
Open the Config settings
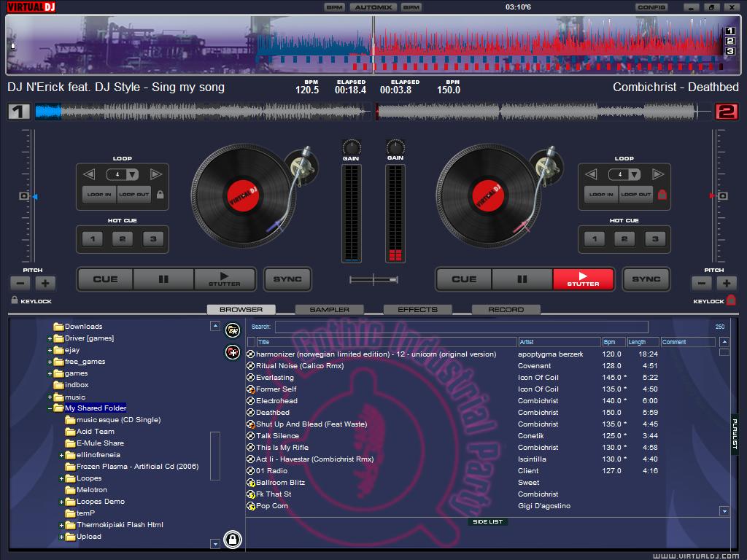(651, 7)
